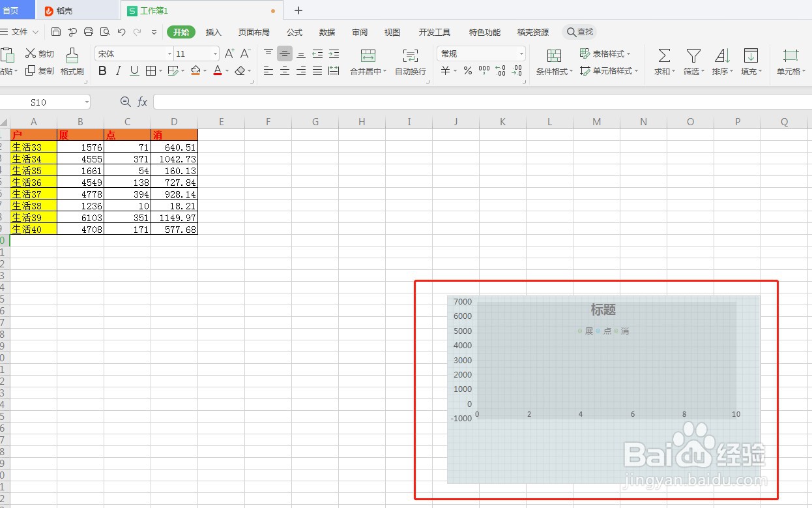Center text horizontally

[285, 70]
